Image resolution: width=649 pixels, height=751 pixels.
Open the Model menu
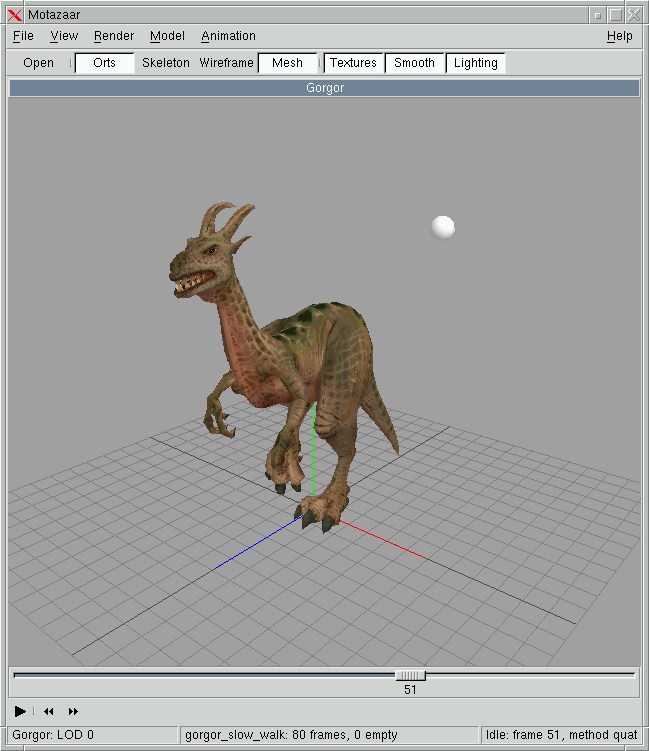(167, 36)
